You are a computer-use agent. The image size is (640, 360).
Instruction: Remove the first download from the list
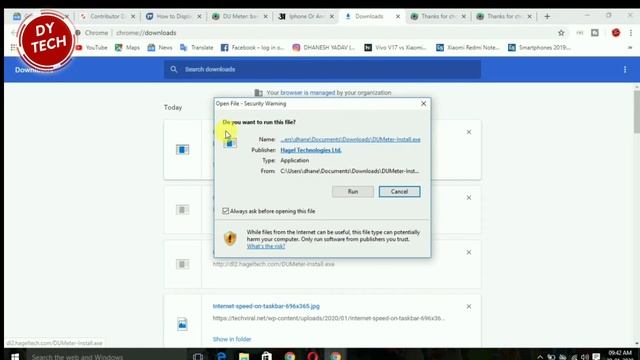(469, 132)
